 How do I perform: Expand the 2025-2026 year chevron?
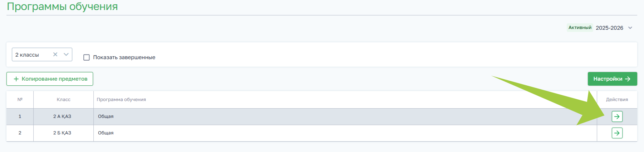point(630,28)
